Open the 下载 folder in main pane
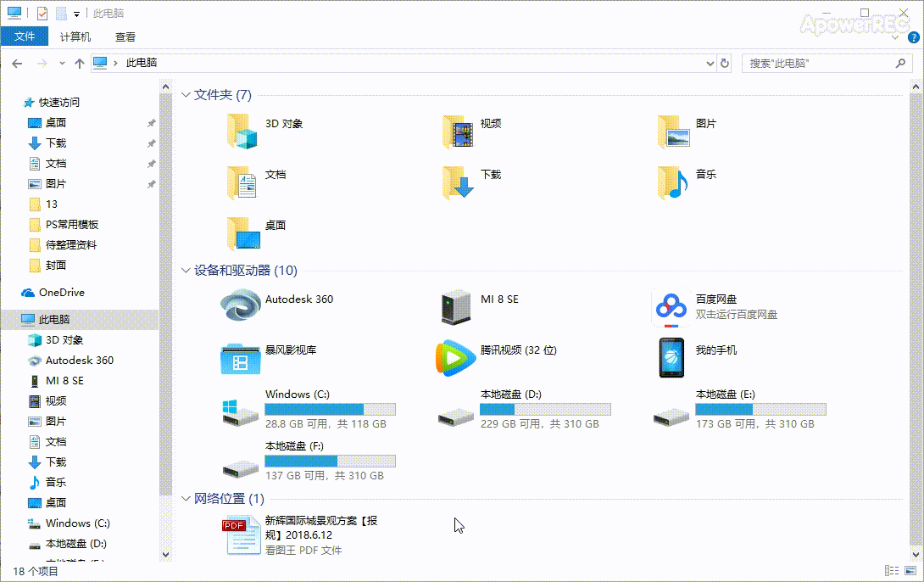This screenshot has height=582, width=924. click(x=458, y=182)
